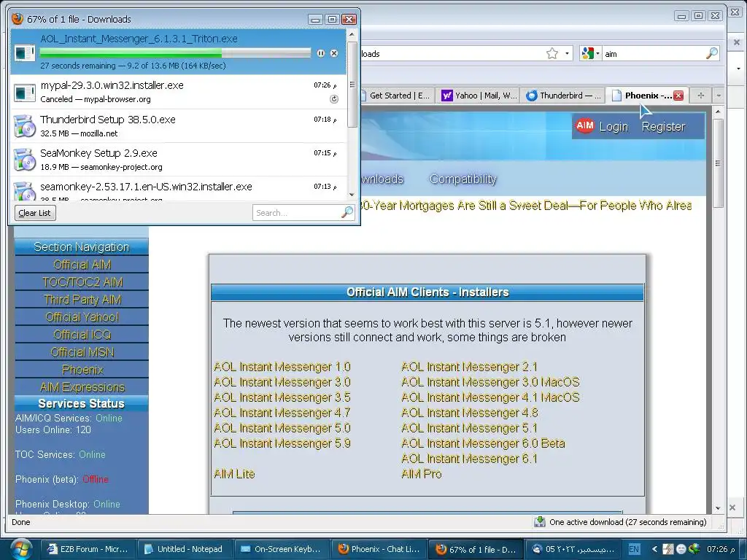
Task: Open AIM Expressions section
Action: tap(82, 387)
